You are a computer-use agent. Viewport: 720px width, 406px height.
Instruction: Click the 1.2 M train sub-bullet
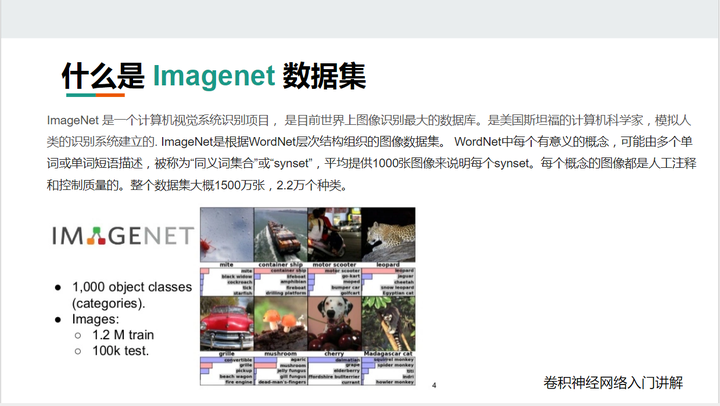[x=123, y=335]
